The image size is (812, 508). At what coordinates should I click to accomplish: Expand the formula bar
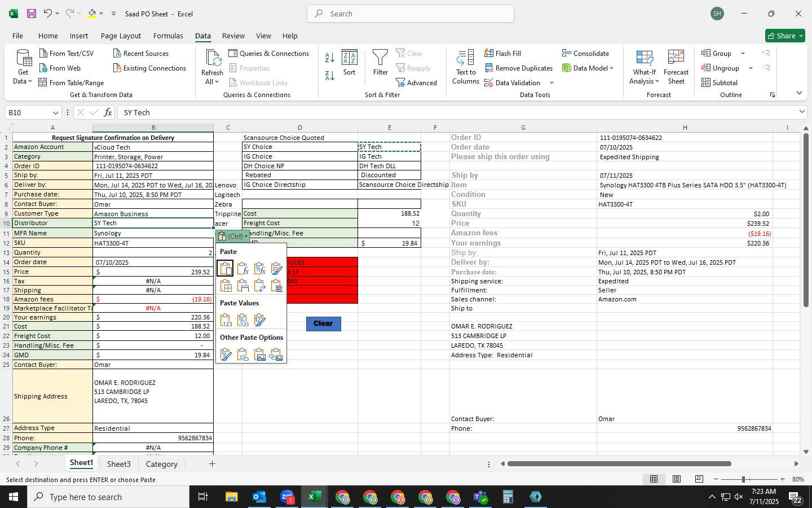coord(802,112)
